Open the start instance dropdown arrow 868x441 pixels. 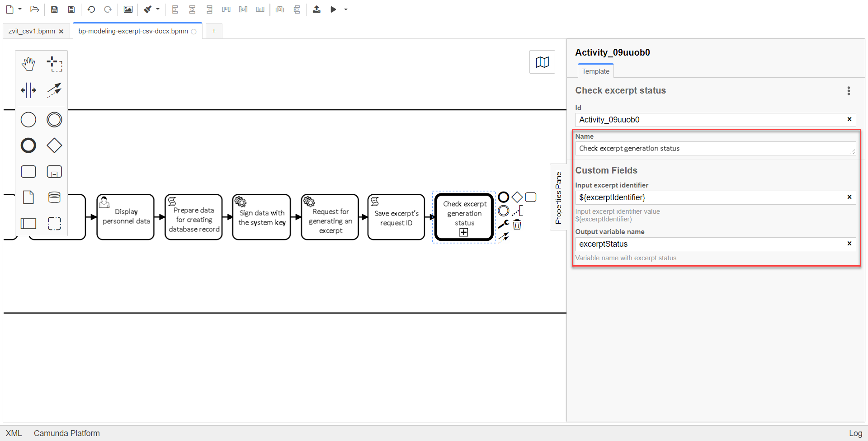coord(346,9)
